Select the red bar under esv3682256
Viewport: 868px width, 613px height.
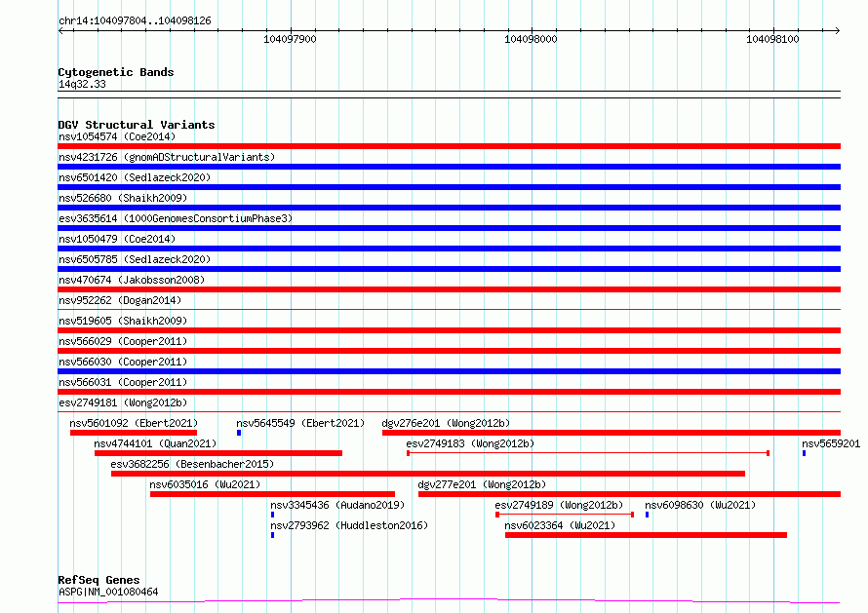[428, 474]
